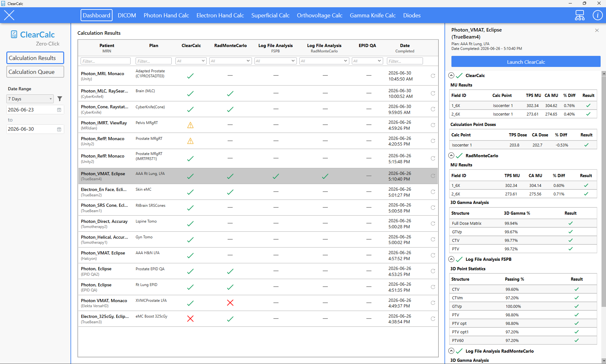This screenshot has width=606, height=364.
Task: Click the ClearCalc Zero-Click logo
Action: coord(35,38)
